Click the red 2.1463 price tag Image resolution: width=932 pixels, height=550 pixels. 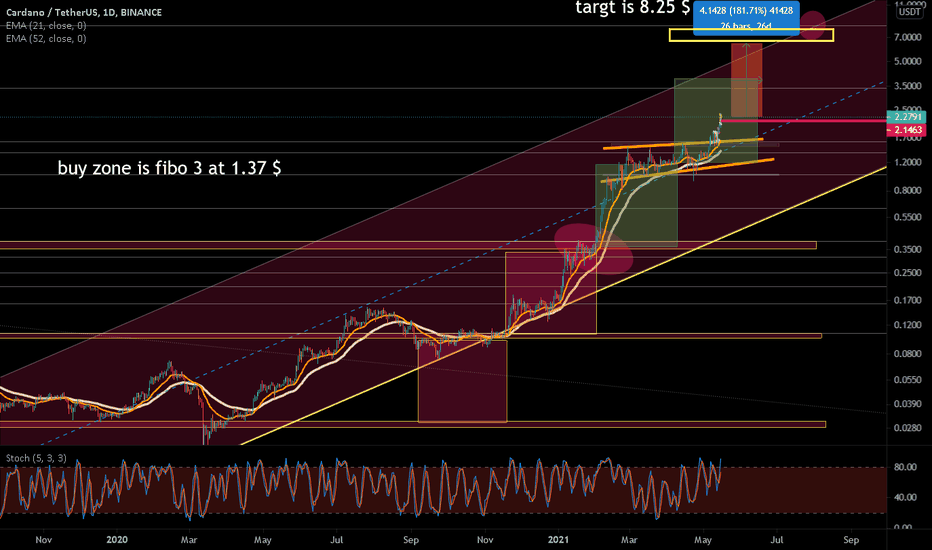pos(907,130)
